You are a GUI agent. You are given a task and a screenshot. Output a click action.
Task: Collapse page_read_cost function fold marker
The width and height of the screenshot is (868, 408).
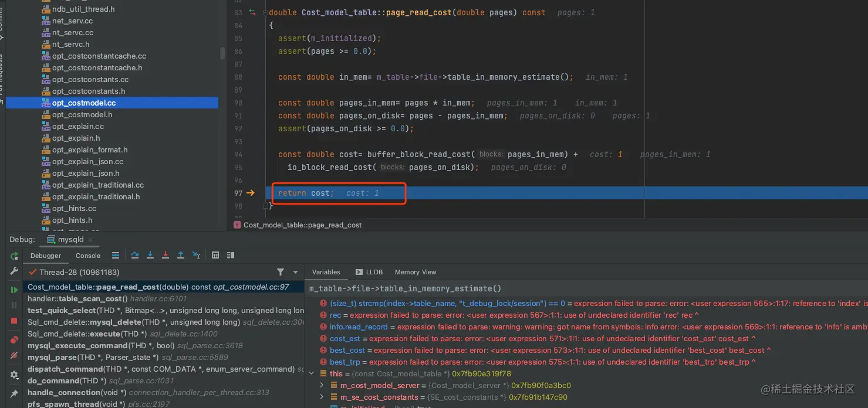pyautogui.click(x=265, y=12)
